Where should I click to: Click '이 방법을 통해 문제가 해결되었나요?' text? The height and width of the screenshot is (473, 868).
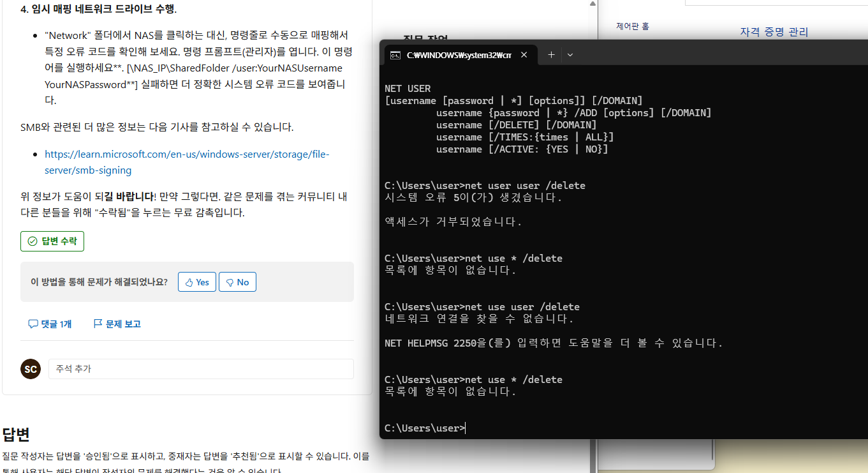coord(99,282)
